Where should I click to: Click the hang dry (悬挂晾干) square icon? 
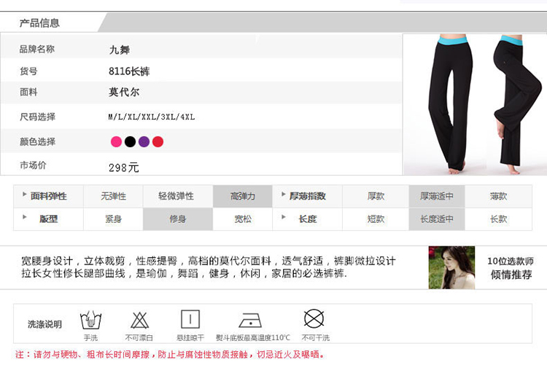190,319
